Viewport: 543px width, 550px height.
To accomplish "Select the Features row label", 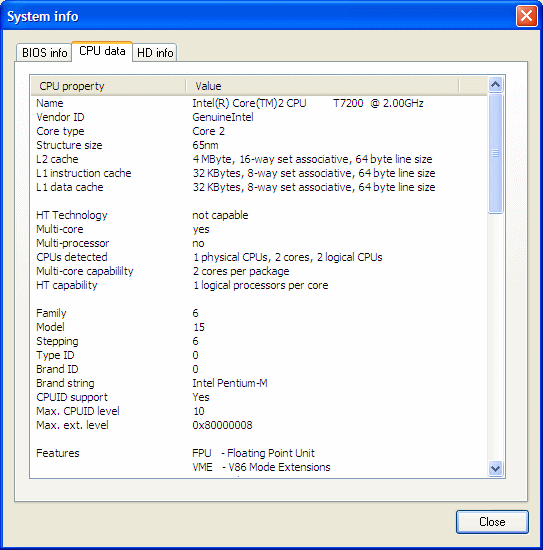I will 58,453.
